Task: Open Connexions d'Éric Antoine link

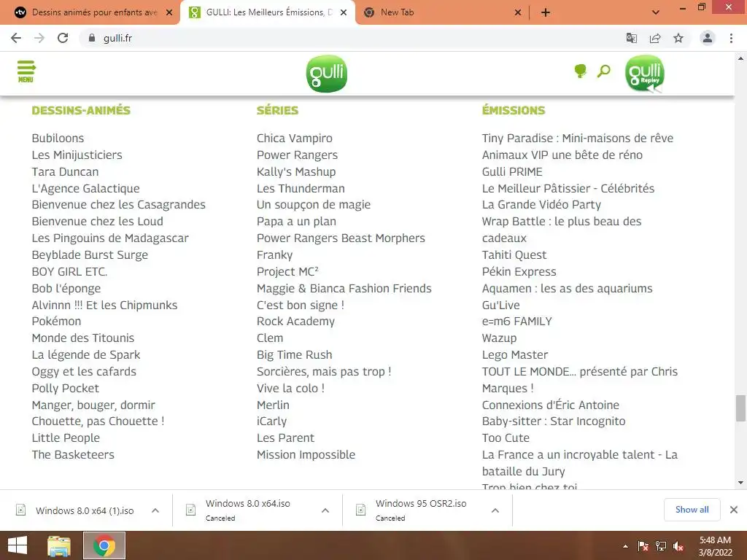Action: coord(550,405)
